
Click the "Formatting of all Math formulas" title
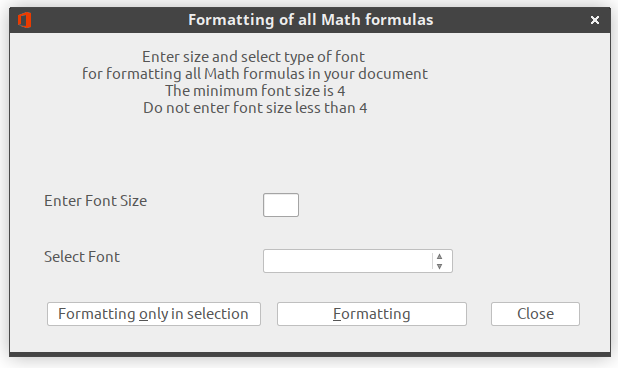click(x=311, y=20)
